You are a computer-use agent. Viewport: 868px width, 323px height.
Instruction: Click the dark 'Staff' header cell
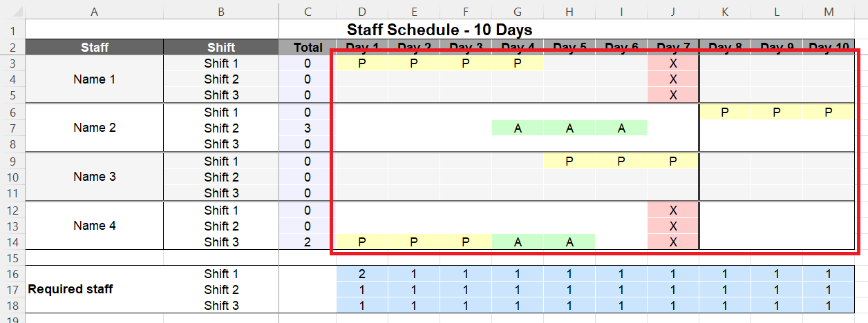tap(94, 48)
